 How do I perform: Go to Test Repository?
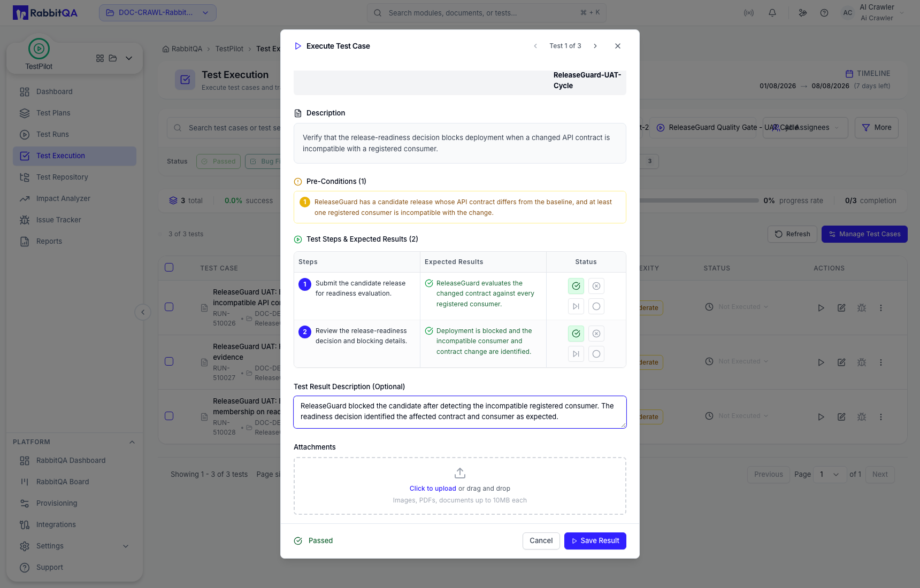74,177
